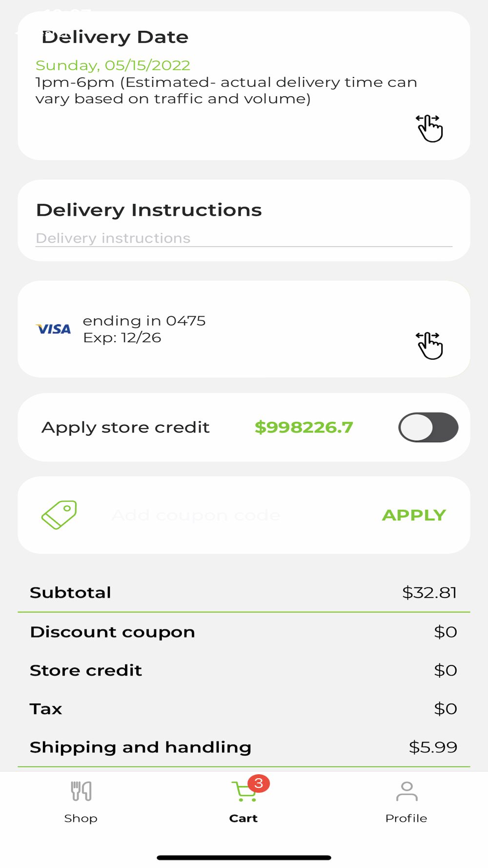Tap the swipe hand icon on Visa card
This screenshot has width=488, height=868.
point(429,346)
